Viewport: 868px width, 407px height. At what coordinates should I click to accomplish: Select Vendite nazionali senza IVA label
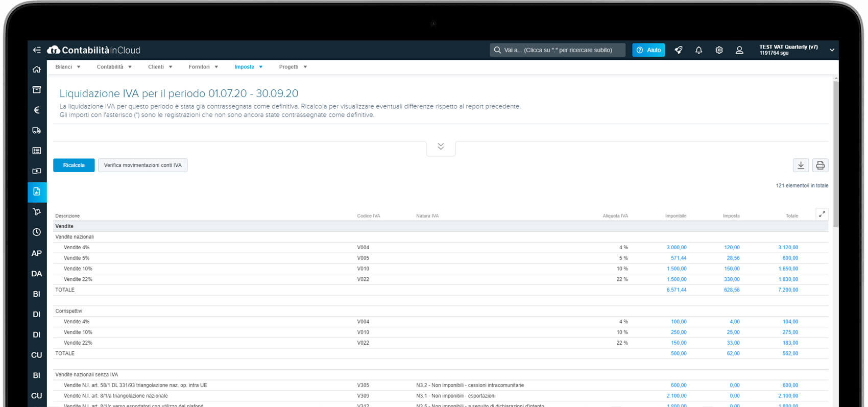86,375
